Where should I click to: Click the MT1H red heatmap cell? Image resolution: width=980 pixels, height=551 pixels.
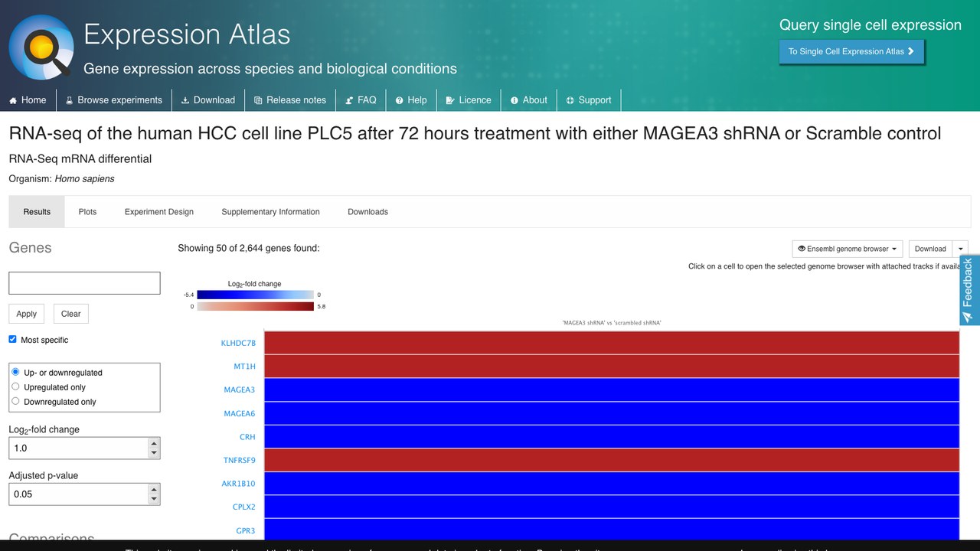point(612,367)
